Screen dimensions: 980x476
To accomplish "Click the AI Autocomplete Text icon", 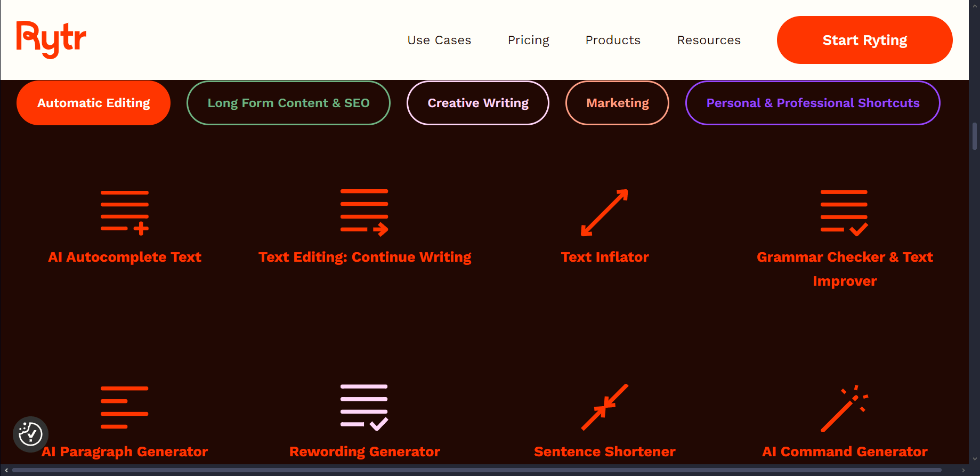I will click(x=125, y=213).
